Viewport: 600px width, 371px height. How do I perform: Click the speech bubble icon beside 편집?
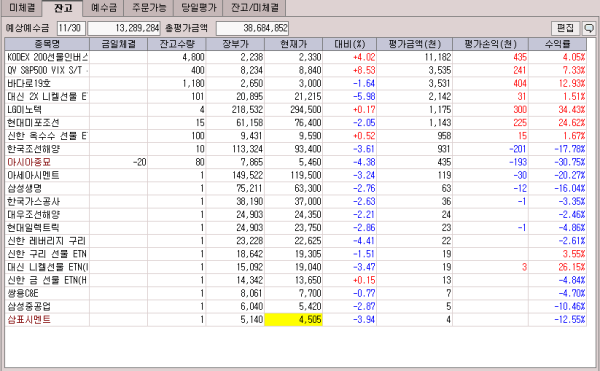coord(589,28)
